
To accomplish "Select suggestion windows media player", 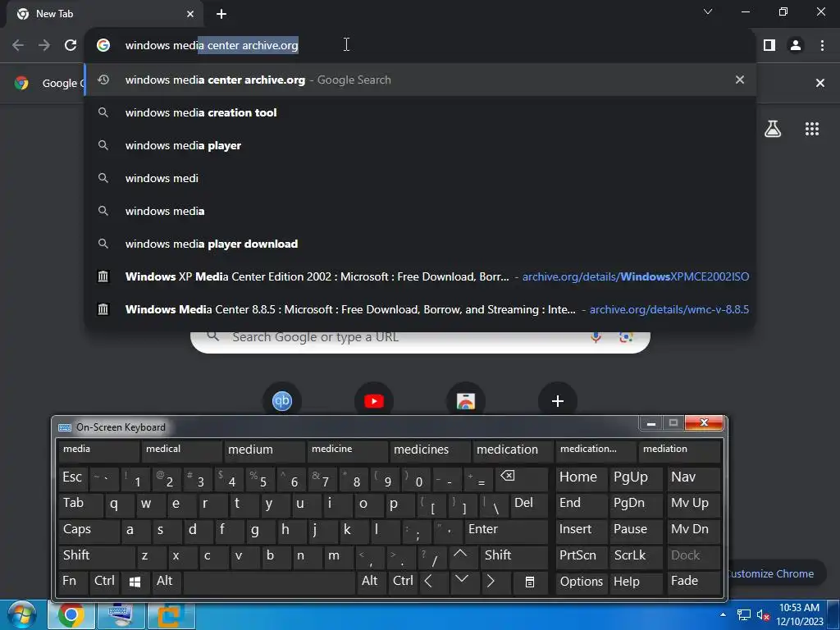I will [421, 145].
